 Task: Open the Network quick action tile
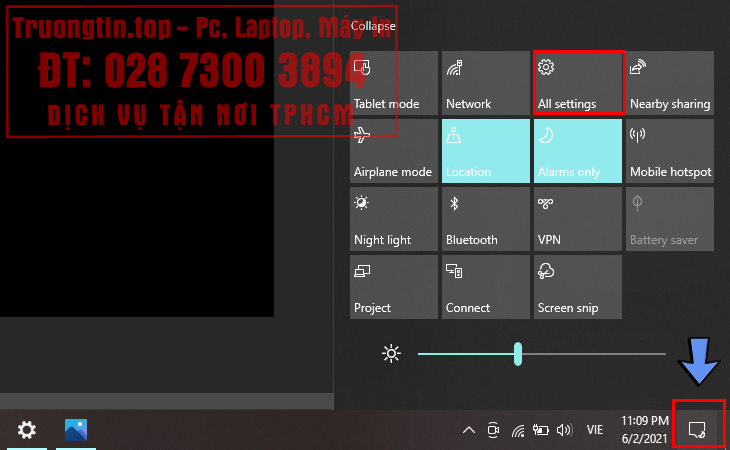pos(486,83)
